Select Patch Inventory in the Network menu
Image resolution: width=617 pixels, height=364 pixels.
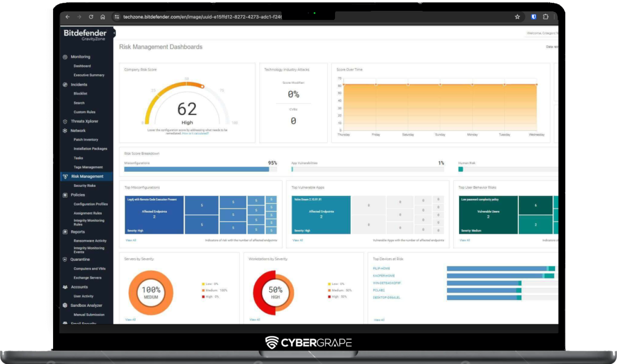coord(86,140)
